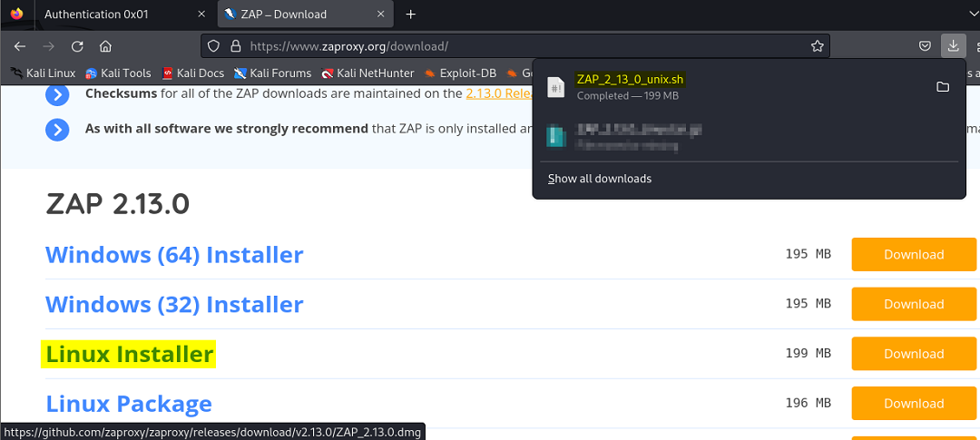Click Show all downloads
Viewport: 980px width, 440px height.
pos(600,179)
